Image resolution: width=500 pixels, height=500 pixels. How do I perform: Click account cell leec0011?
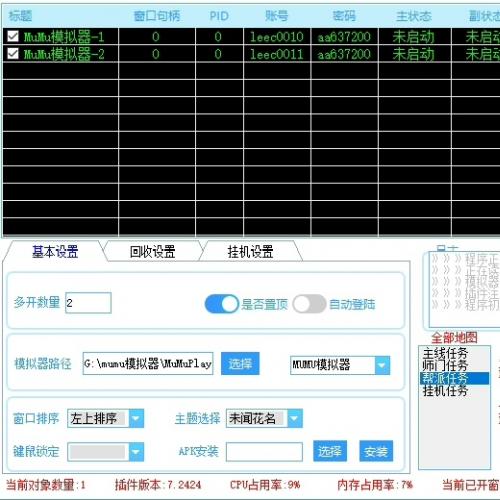point(277,54)
